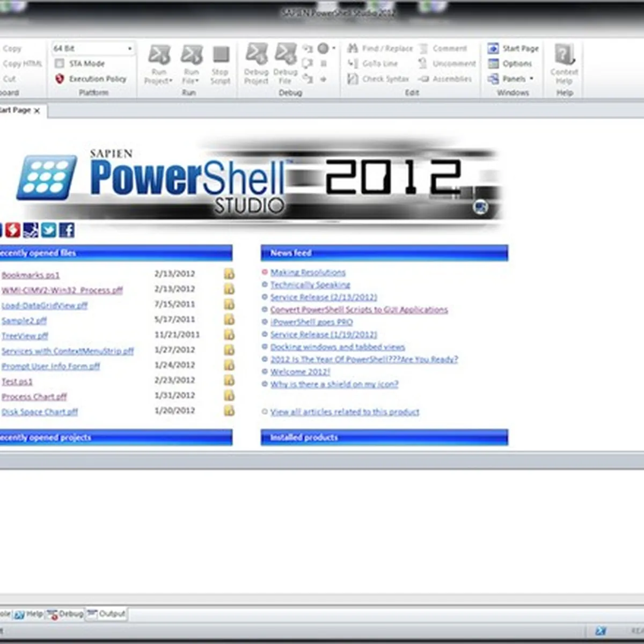644x644 pixels.
Task: Switch to the Help bottom tab
Action: [29, 614]
